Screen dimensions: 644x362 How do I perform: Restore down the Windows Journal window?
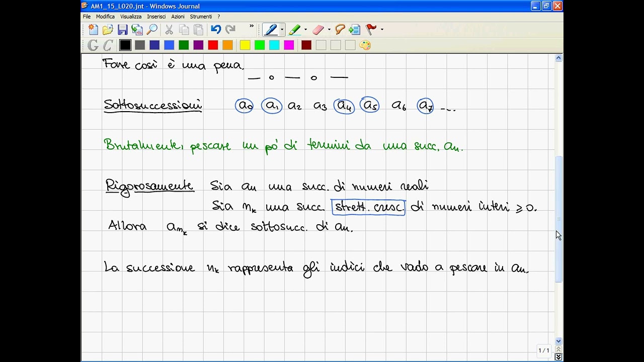pos(546,6)
